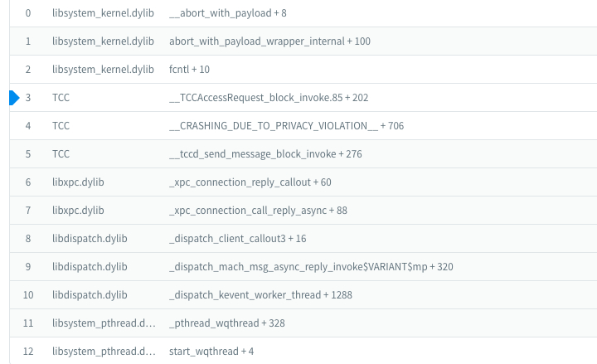Click the frame number 0

pyautogui.click(x=28, y=14)
